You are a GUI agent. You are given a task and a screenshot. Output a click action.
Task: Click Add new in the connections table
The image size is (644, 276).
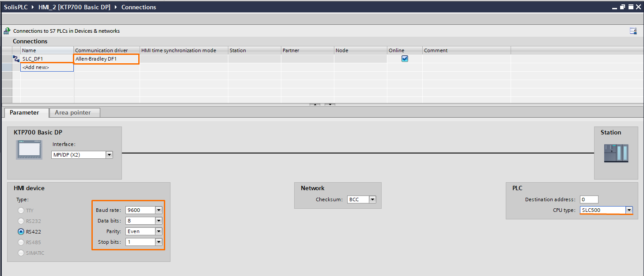coord(35,67)
